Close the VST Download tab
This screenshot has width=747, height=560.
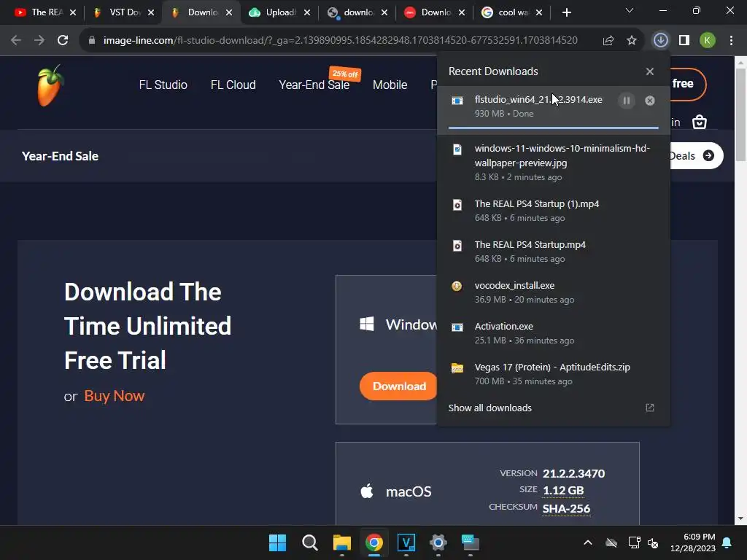point(151,12)
